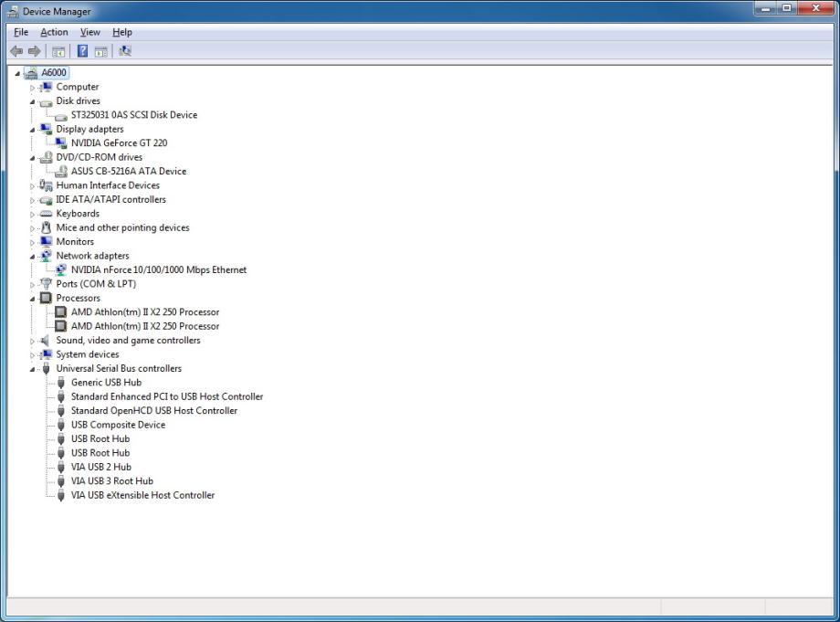Expand the Keyboards category
Viewport: 840px width, 622px height.
[32, 215]
